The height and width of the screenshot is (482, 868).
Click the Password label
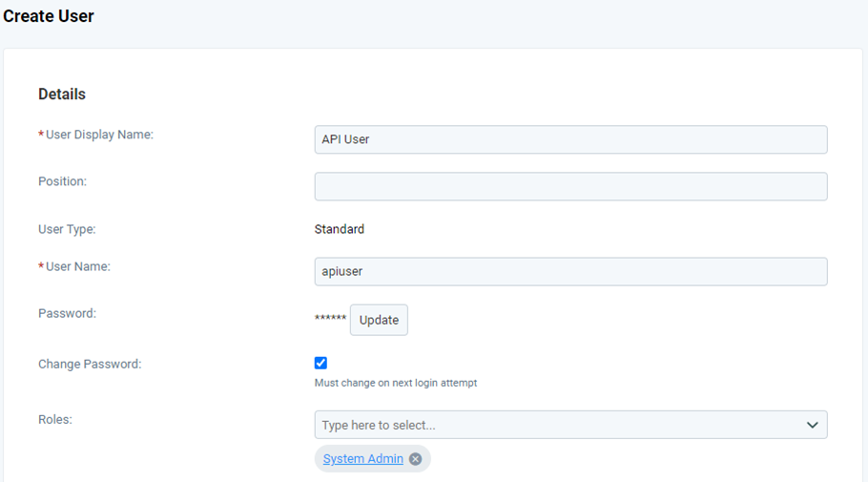(x=67, y=313)
